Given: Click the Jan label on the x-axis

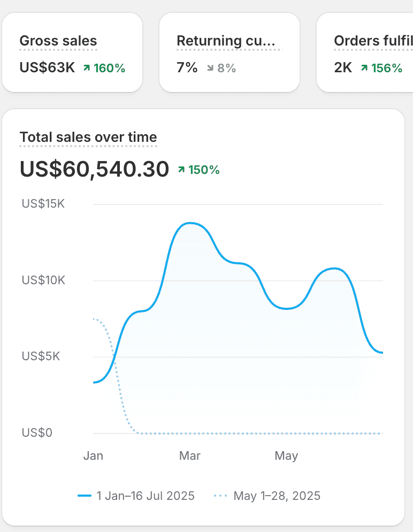Looking at the screenshot, I should (x=93, y=456).
